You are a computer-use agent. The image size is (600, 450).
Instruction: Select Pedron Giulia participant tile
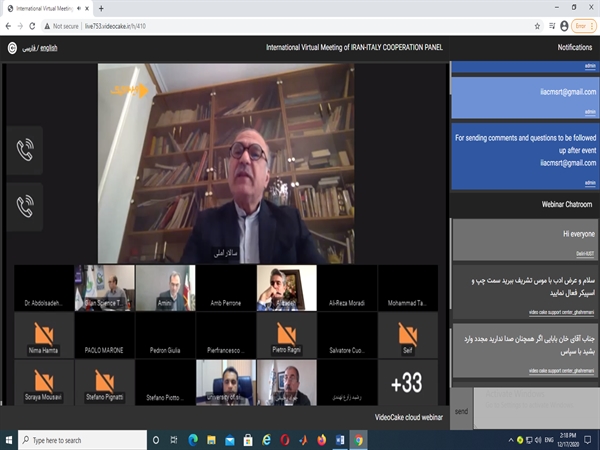165,335
